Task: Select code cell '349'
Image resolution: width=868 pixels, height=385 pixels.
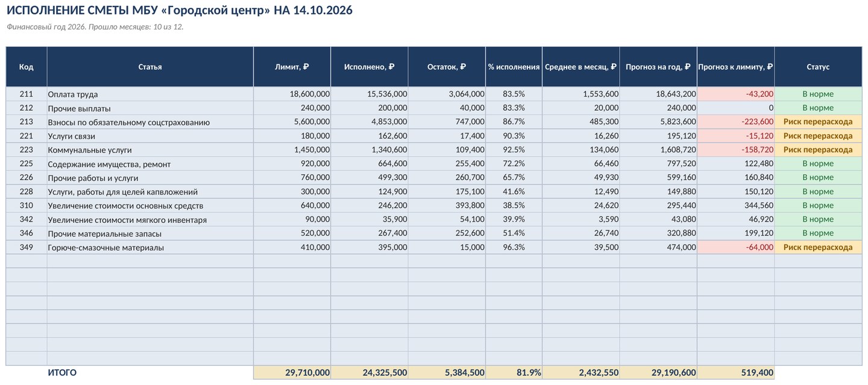Action: (27, 247)
